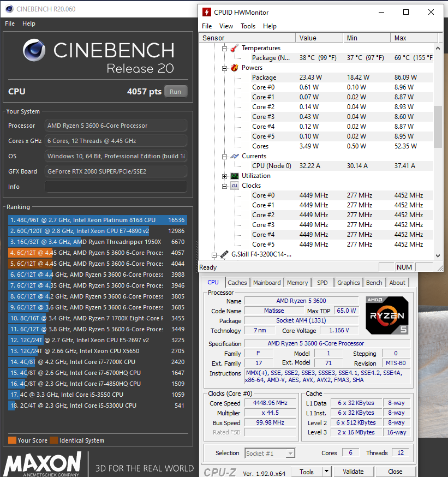This screenshot has height=477, width=448.
Task: Click the G.Skill memory module icon
Action: point(224,254)
